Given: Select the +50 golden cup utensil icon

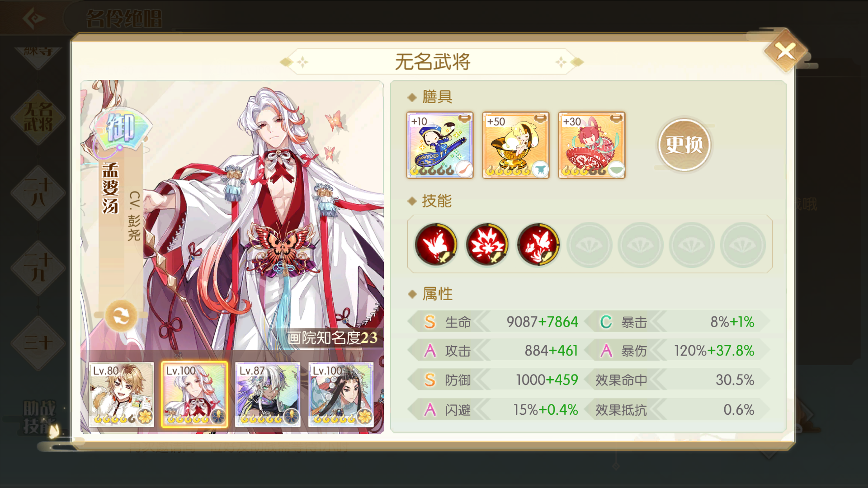Looking at the screenshot, I should [516, 145].
